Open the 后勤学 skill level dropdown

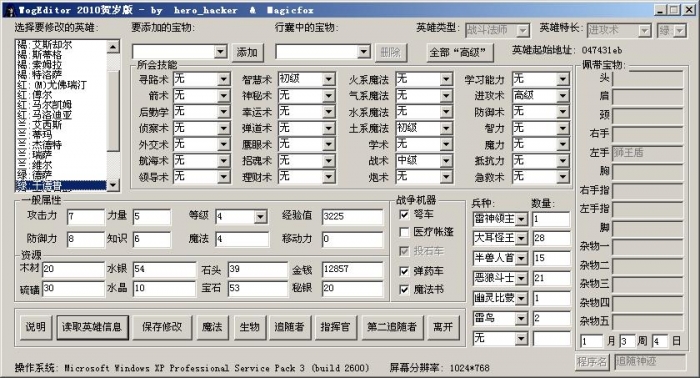[x=224, y=112]
